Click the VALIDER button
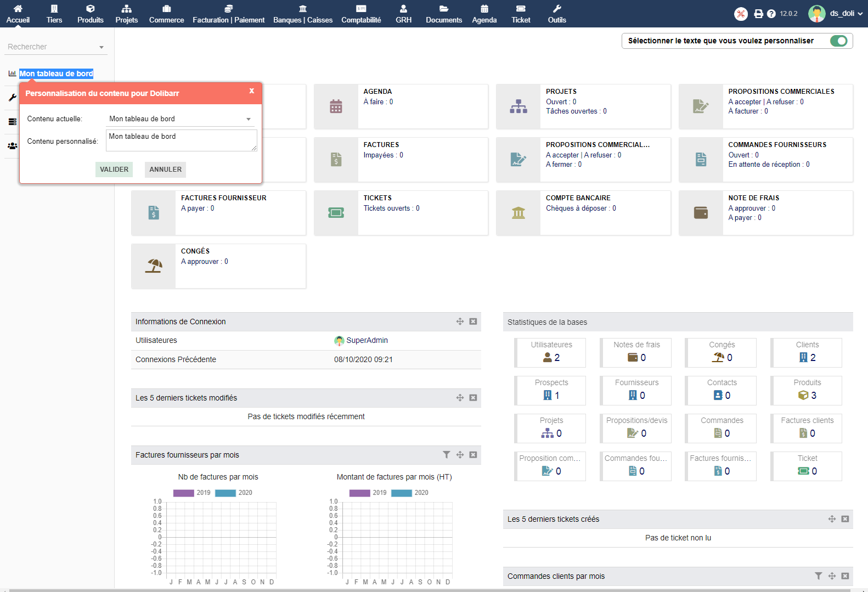 [114, 170]
